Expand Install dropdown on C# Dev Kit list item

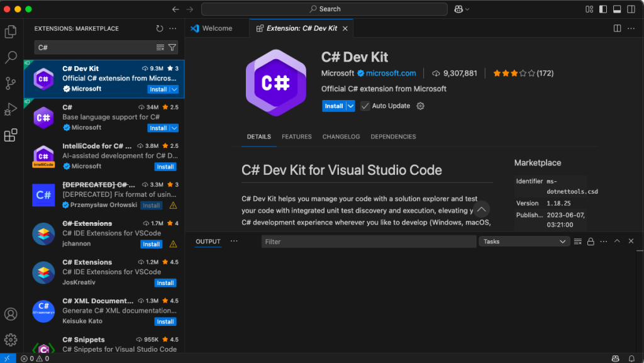(175, 89)
